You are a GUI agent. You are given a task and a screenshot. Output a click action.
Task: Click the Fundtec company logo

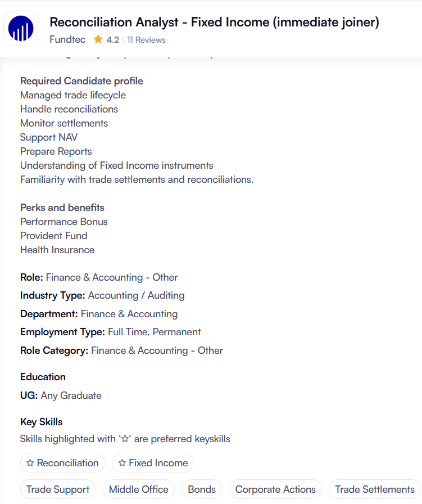21,28
